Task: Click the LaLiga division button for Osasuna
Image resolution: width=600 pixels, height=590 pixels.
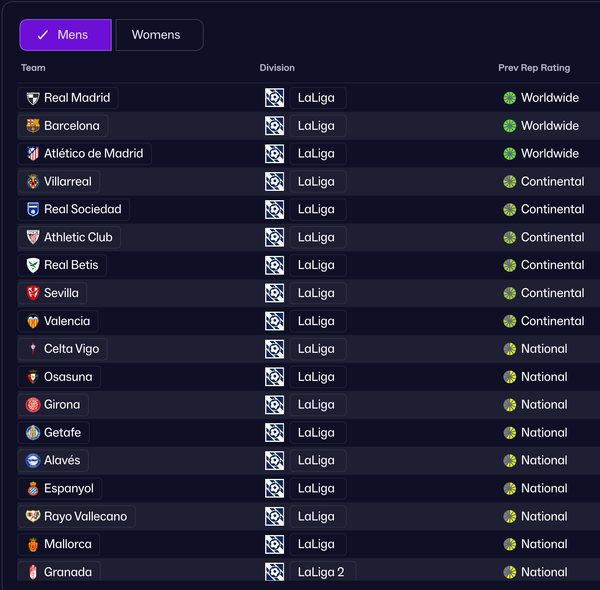Action: pyautogui.click(x=316, y=377)
